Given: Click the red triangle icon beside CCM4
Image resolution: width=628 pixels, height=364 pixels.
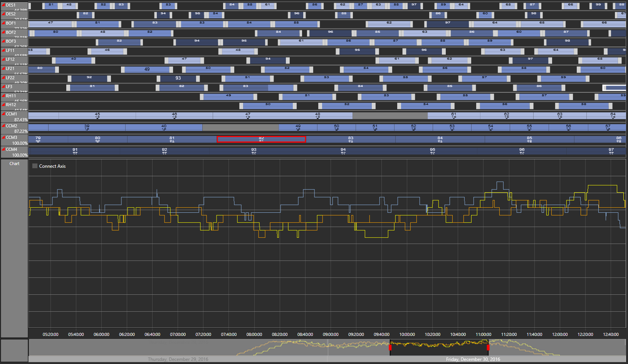Looking at the screenshot, I should pyautogui.click(x=3, y=149).
